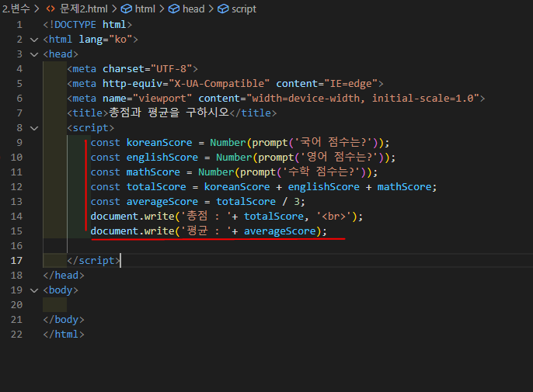The width and height of the screenshot is (533, 392).
Task: Select the 'head' breadcrumb symbol
Action: click(193, 9)
